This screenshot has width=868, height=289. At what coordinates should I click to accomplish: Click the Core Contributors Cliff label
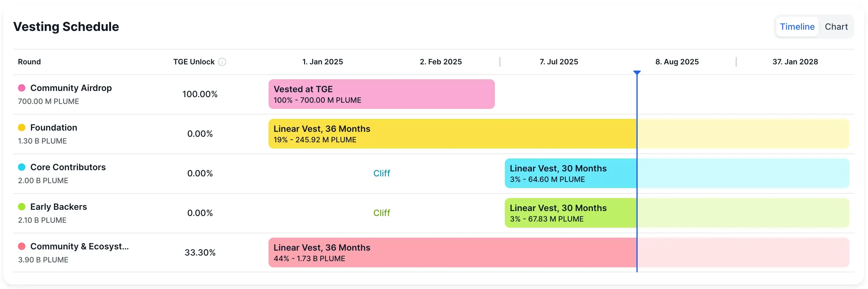tap(381, 173)
